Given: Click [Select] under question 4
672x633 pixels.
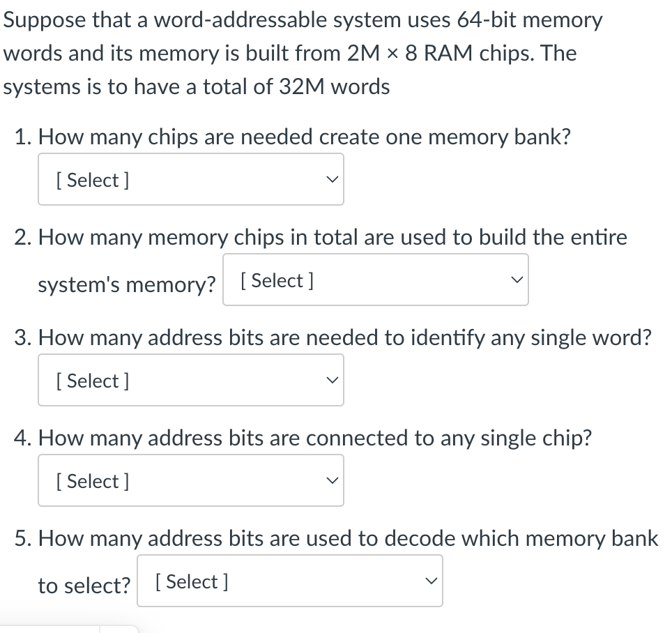Looking at the screenshot, I should pyautogui.click(x=91, y=481).
